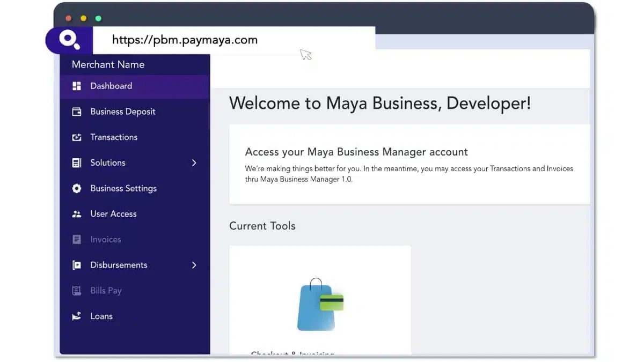Screen dimensions: 644x362
Task: Click the Invoices document icon
Action: point(77,240)
